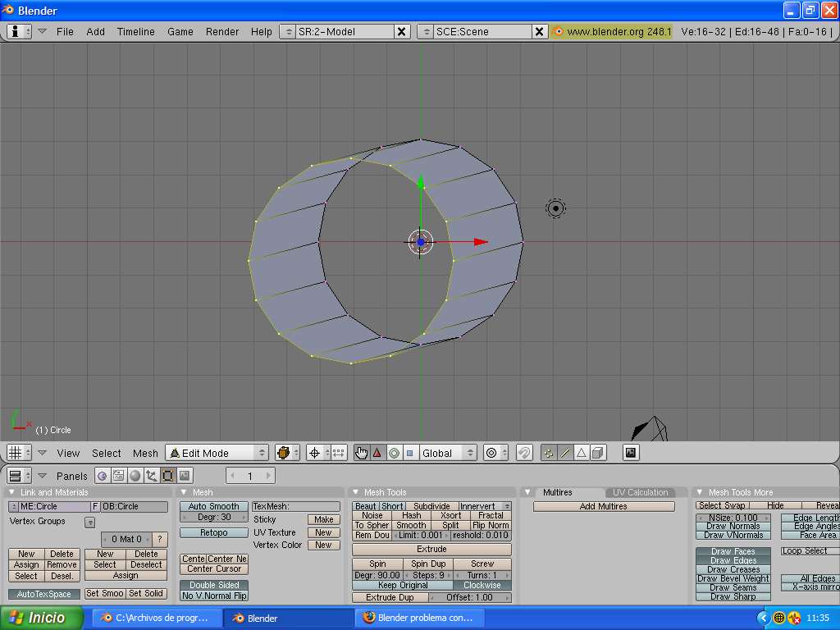Open proportional edit falloff selector icon

click(x=495, y=453)
